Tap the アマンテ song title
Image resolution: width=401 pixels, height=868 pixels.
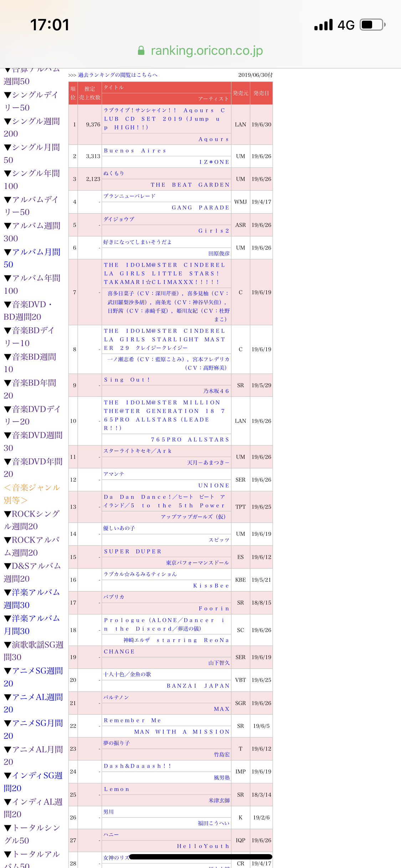[x=114, y=474]
